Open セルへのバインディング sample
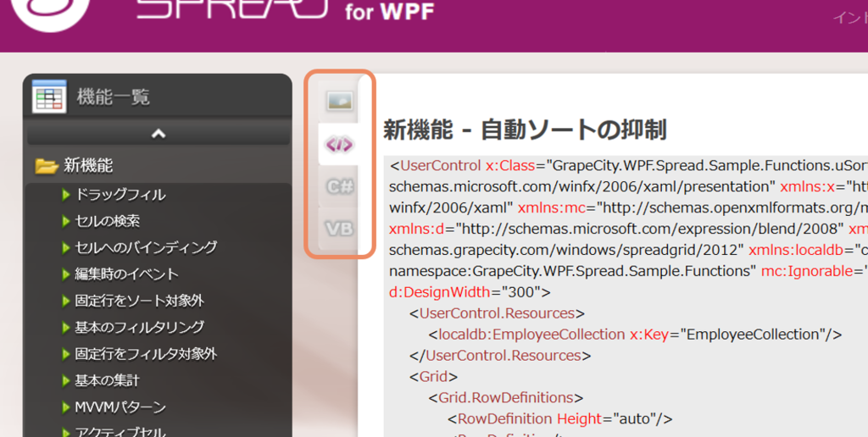 (x=146, y=247)
